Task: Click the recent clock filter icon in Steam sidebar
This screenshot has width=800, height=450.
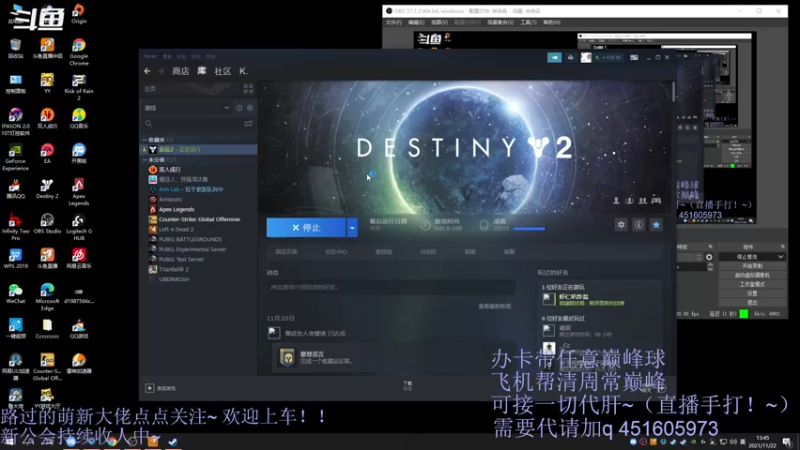Action: tap(239, 108)
